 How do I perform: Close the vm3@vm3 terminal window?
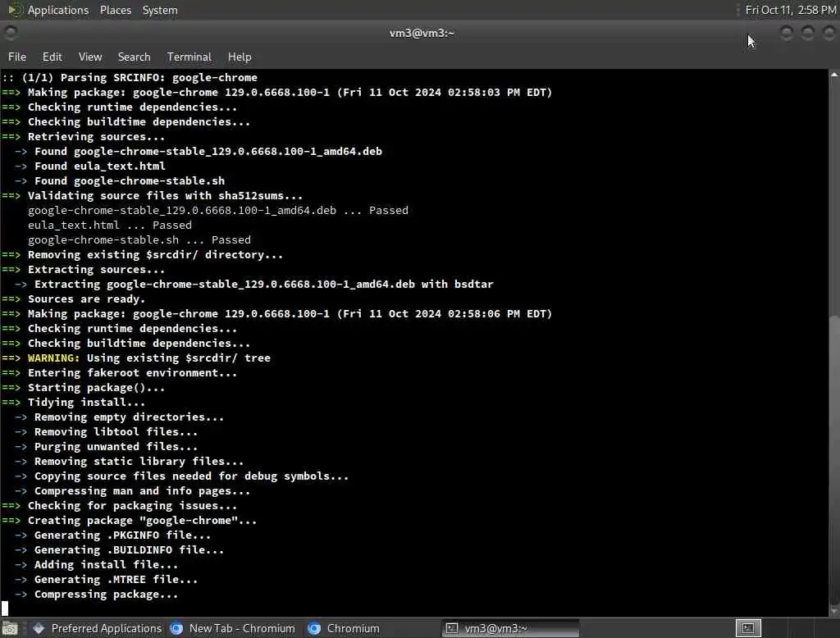pyautogui.click(x=829, y=34)
